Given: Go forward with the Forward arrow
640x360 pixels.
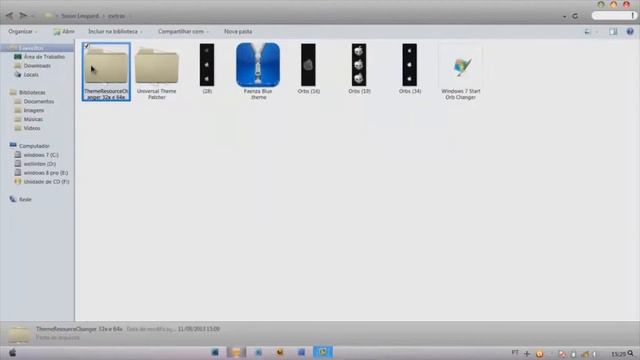Looking at the screenshot, I should tap(23, 16).
